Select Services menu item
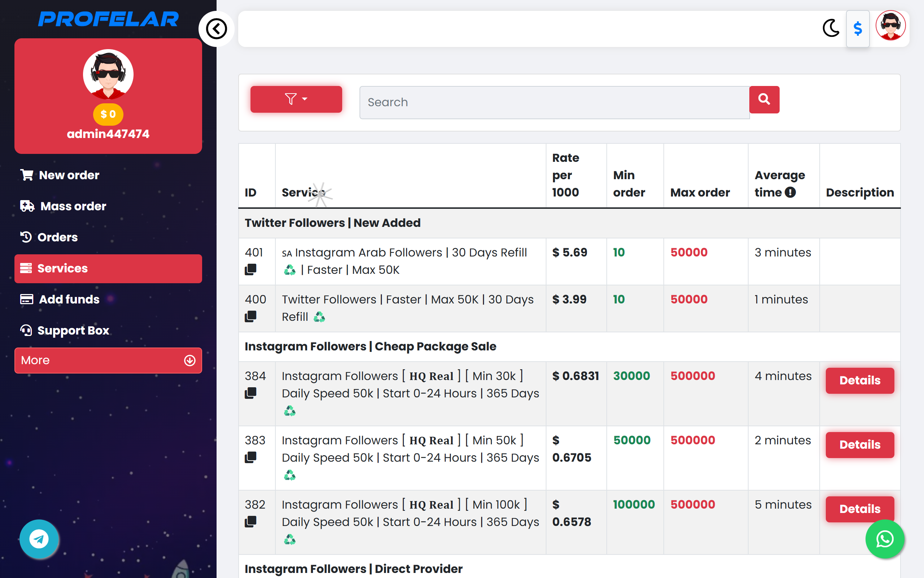The width and height of the screenshot is (924, 578). [x=108, y=268]
